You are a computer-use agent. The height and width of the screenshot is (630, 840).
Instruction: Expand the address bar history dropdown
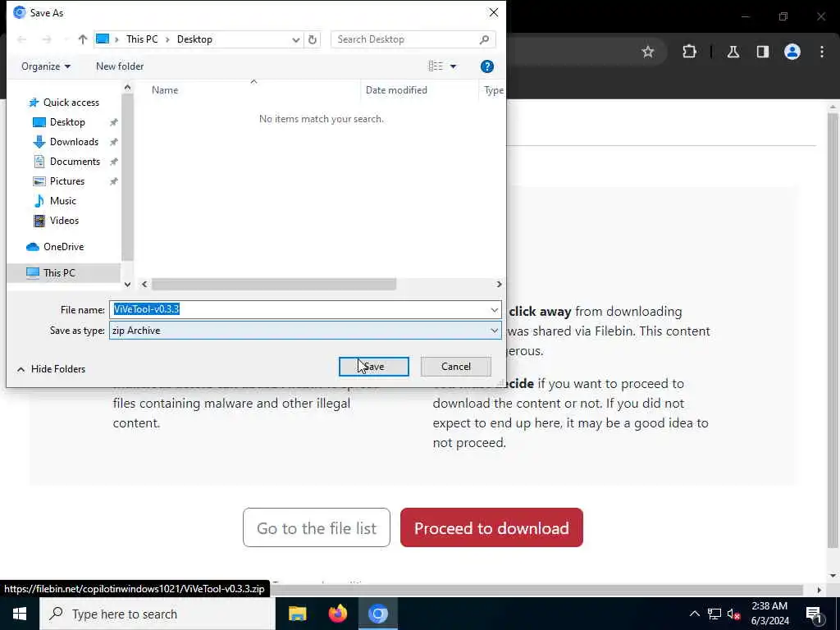(x=295, y=39)
